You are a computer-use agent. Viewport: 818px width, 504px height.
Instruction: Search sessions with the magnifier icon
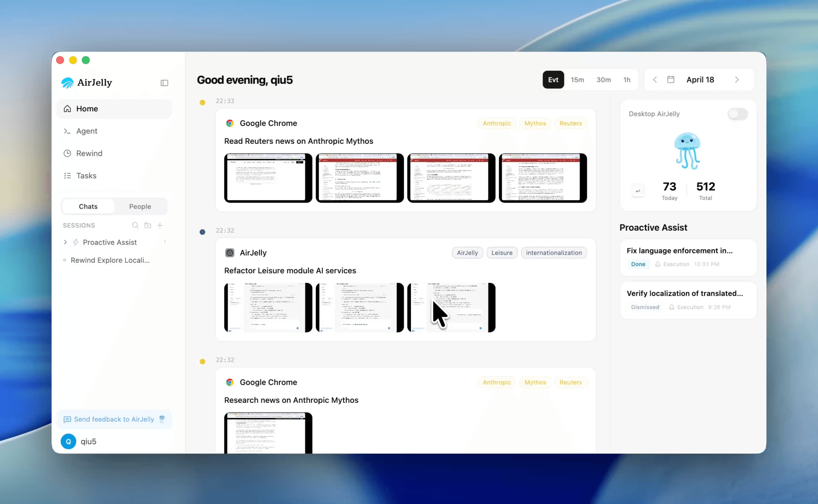click(x=135, y=225)
